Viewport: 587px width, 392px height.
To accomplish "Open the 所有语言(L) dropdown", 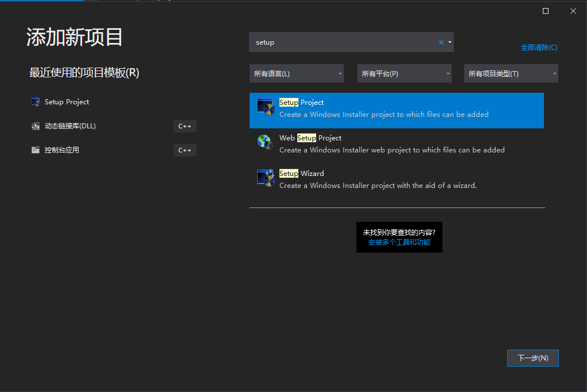I will (296, 73).
